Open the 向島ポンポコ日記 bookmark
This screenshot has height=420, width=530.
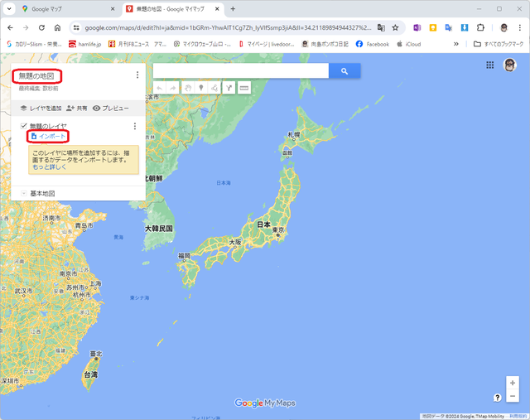(x=325, y=44)
